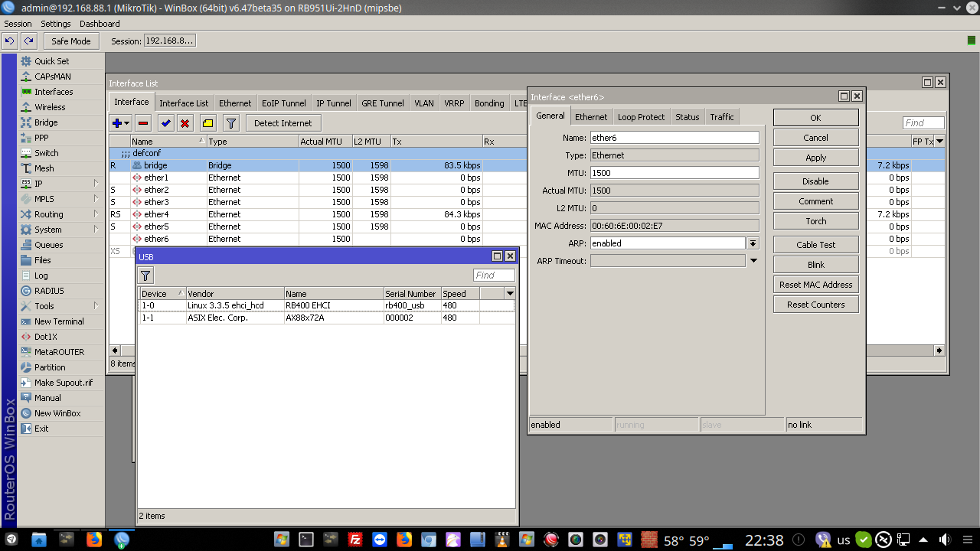This screenshot has height=551, width=980.
Task: Open the blue plus Add dropdown
Action: (x=121, y=122)
